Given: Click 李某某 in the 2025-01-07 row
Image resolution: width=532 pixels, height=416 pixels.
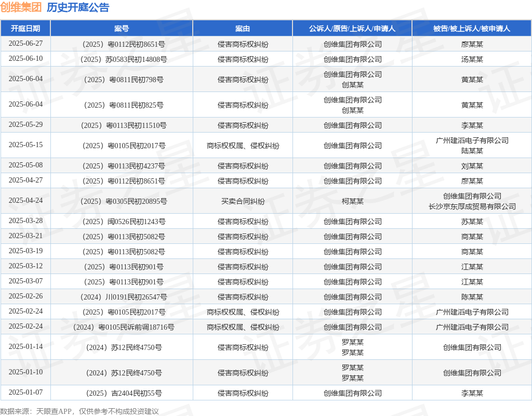Looking at the screenshot, I should pos(472,393).
